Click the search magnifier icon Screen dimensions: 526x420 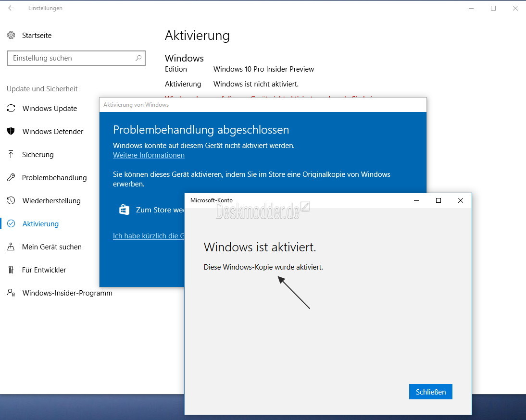click(x=138, y=58)
